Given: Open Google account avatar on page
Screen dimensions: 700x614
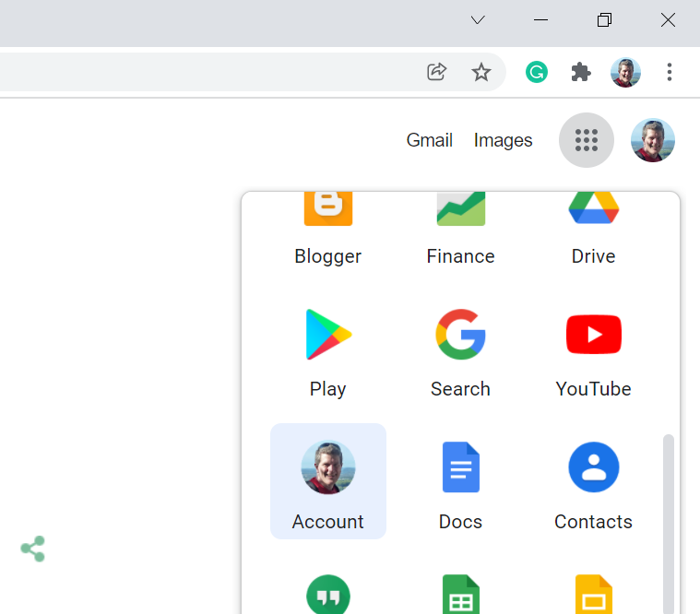Looking at the screenshot, I should pos(653,140).
